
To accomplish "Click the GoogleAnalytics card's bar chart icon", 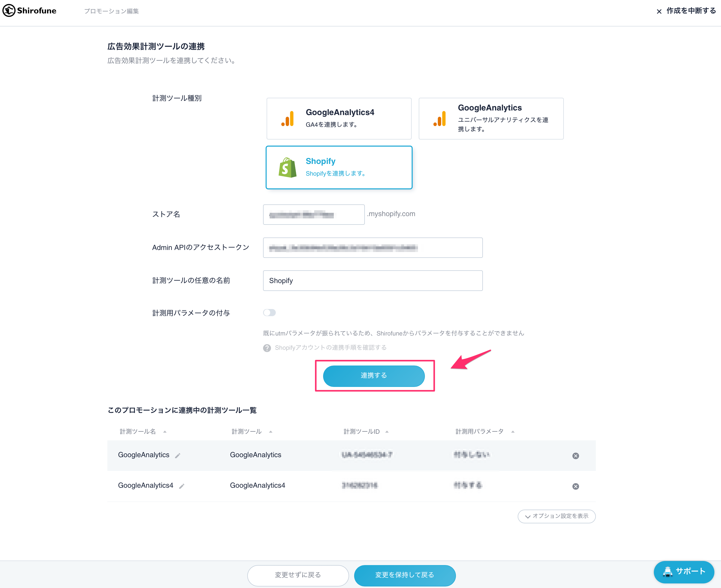I will pyautogui.click(x=440, y=119).
